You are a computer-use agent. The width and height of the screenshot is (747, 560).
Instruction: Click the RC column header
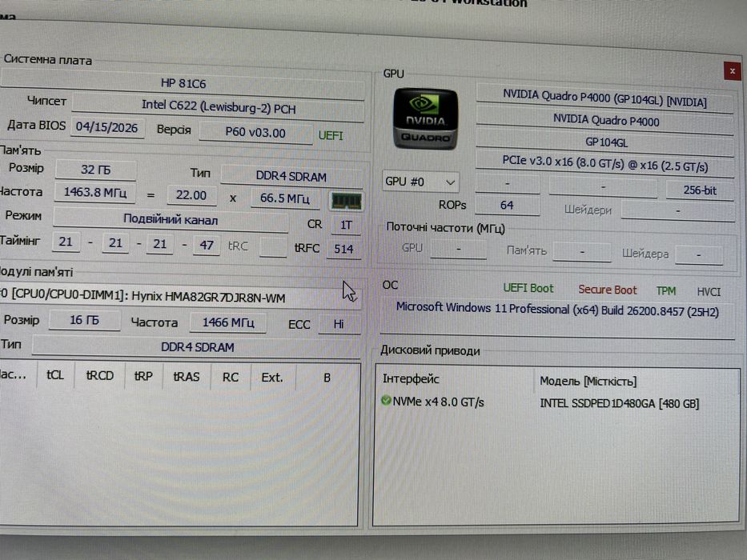(x=230, y=377)
